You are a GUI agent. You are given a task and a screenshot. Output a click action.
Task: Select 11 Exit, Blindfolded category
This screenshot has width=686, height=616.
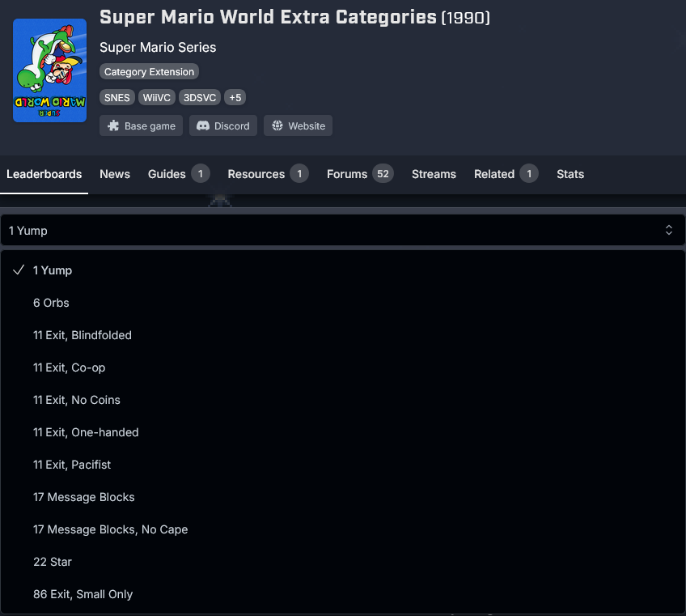343,335
